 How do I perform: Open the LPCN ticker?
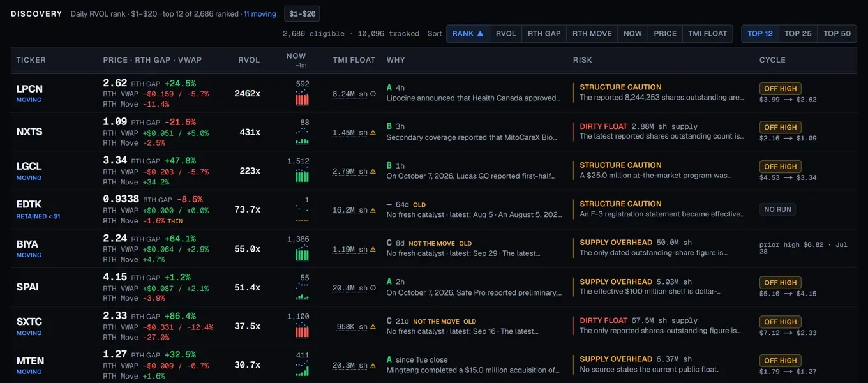pyautogui.click(x=29, y=89)
